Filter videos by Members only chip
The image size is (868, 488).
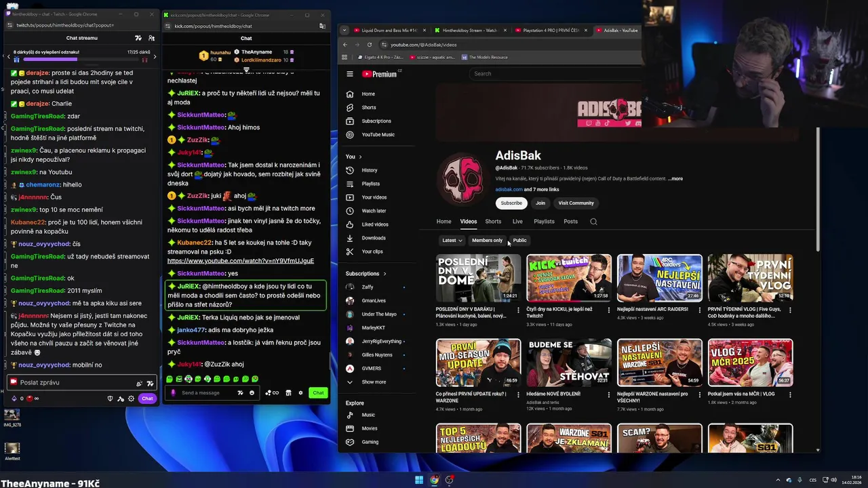click(487, 240)
